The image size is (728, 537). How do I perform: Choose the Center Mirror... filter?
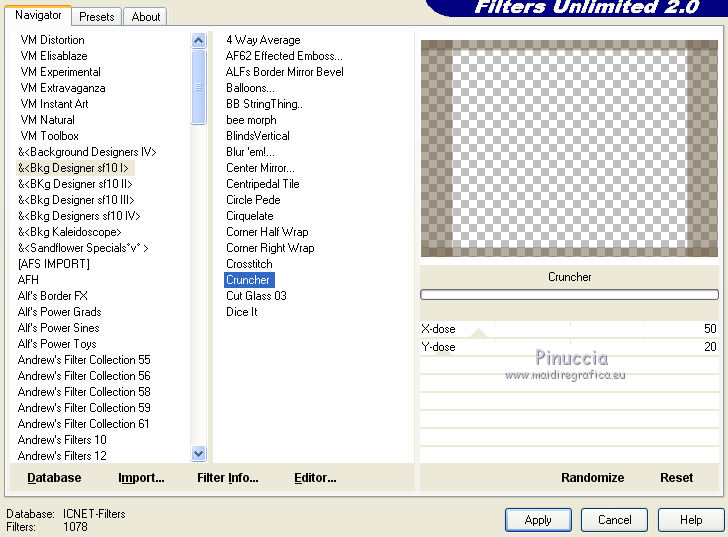pyautogui.click(x=260, y=168)
